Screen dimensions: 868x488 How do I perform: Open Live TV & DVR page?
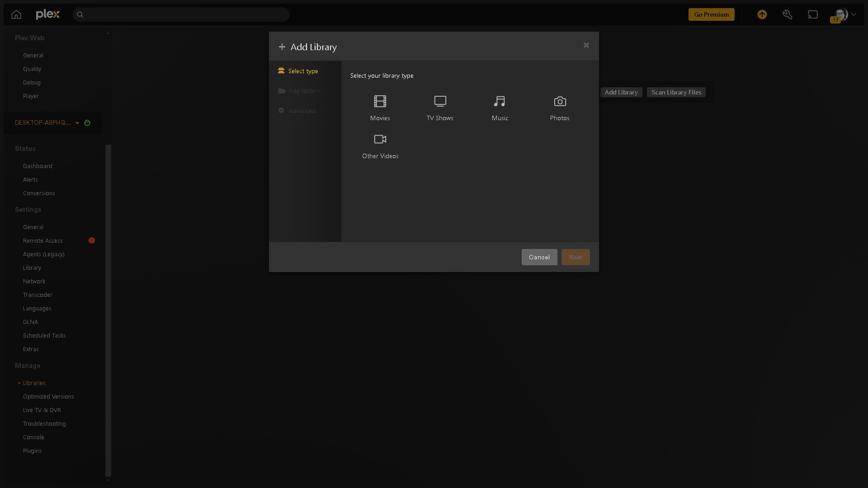pos(42,410)
